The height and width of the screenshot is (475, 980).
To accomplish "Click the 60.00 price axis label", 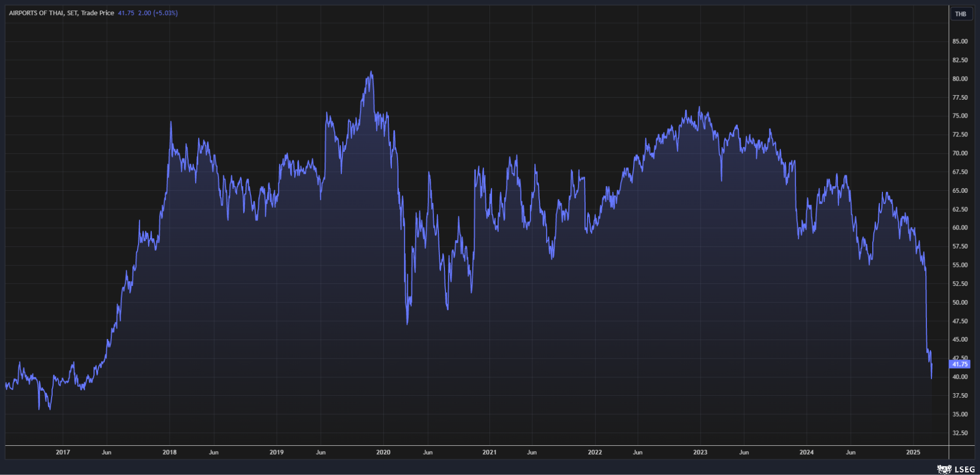I will click(960, 228).
